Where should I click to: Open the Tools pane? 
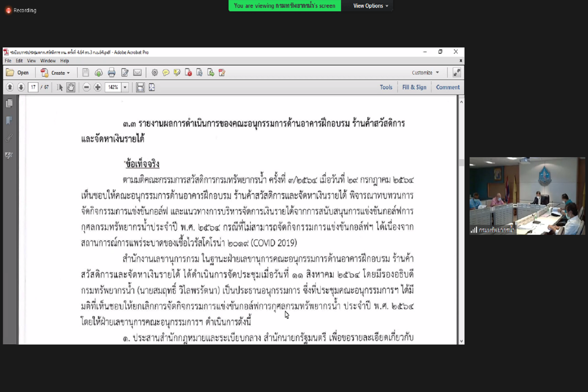[x=386, y=87]
